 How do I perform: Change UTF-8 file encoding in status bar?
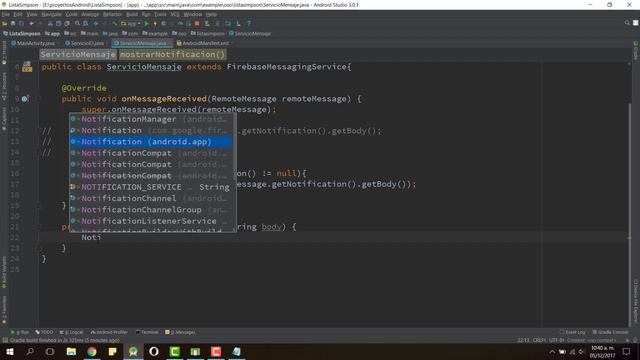557,340
